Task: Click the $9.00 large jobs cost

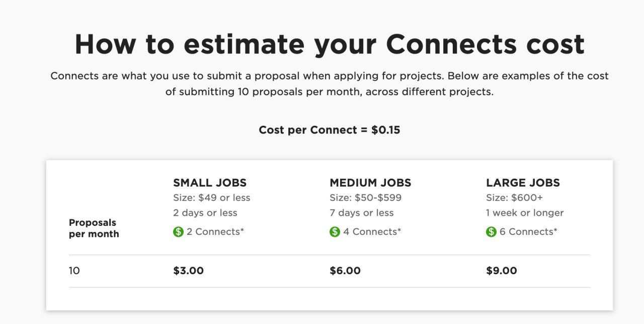Action: [x=502, y=271]
